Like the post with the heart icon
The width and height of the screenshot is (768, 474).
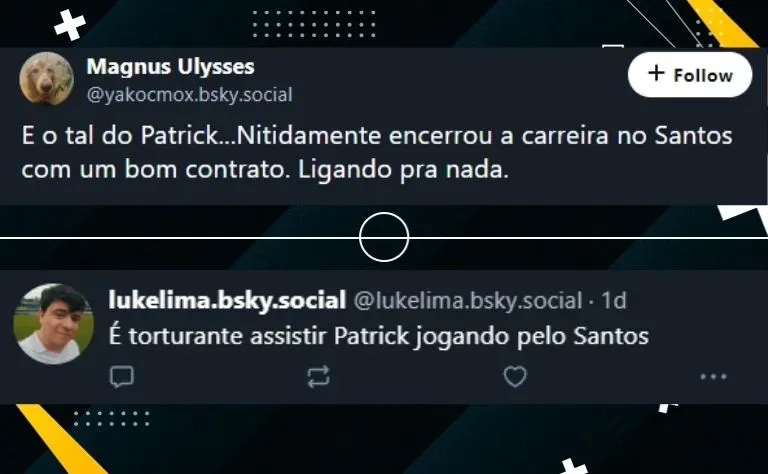(515, 377)
